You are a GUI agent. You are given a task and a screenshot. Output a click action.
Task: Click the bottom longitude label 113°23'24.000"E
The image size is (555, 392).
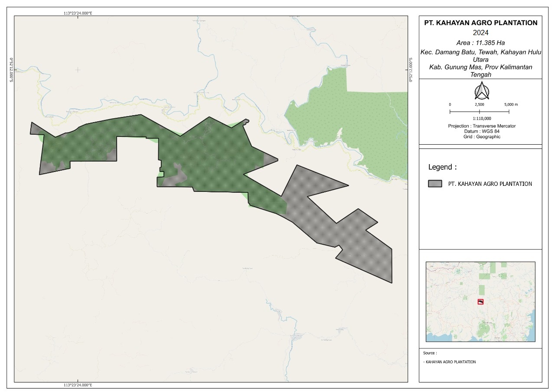coord(78,385)
